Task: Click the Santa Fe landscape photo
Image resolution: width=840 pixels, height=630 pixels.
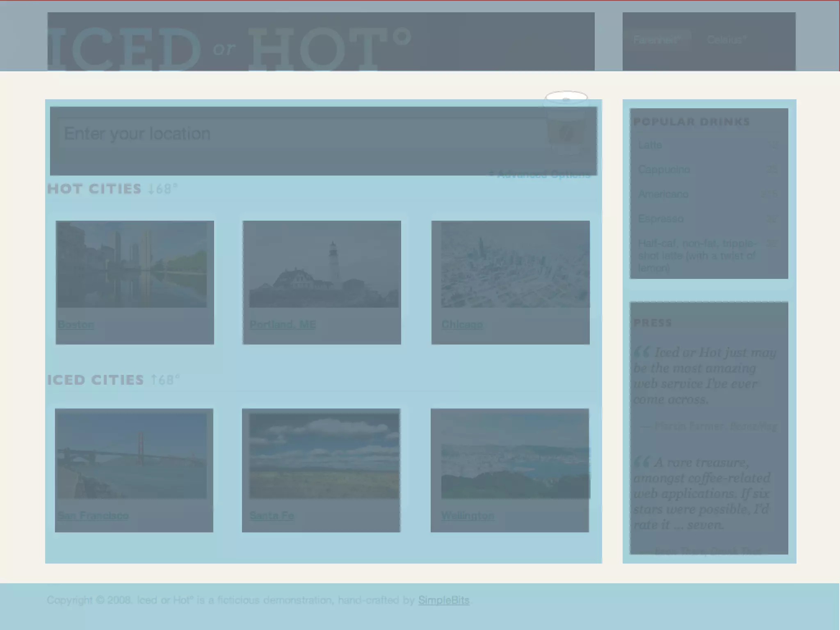Action: point(324,456)
